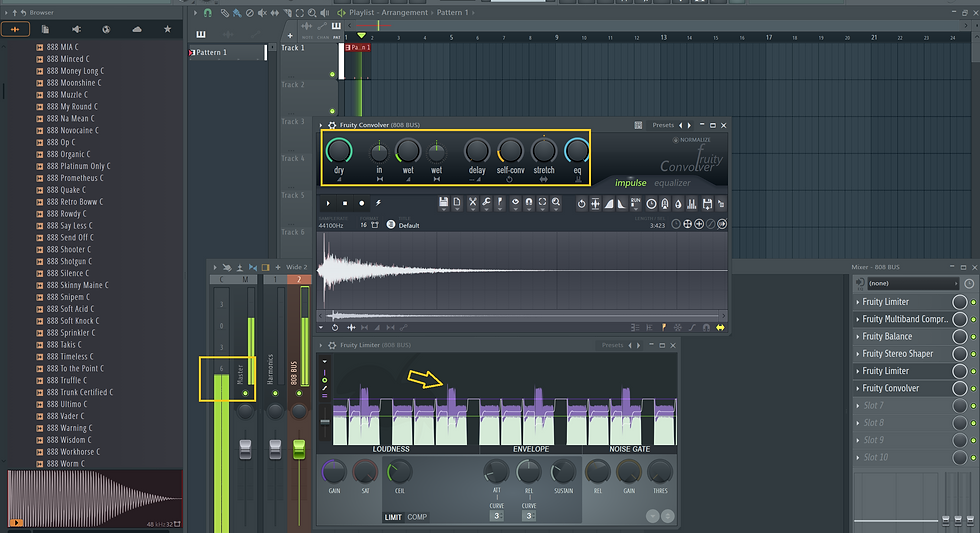Toggle the Harmonics track mute LED
Image resolution: width=980 pixels, height=533 pixels.
(x=275, y=393)
